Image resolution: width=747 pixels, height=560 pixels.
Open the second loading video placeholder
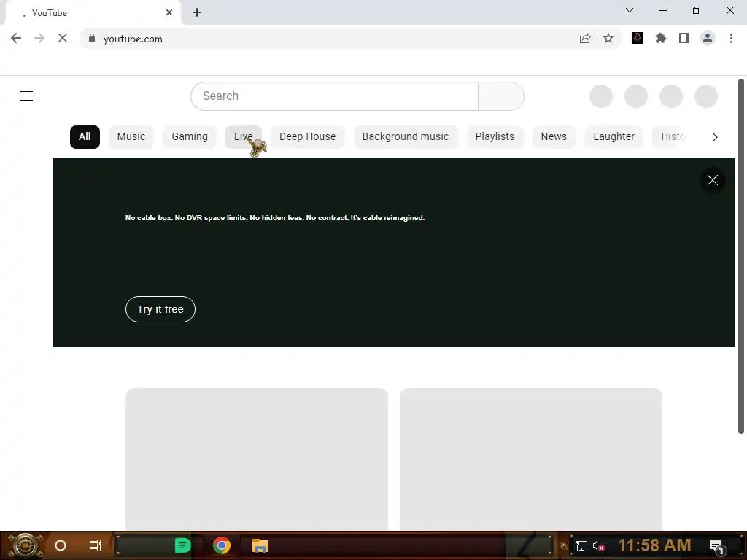coord(531,459)
